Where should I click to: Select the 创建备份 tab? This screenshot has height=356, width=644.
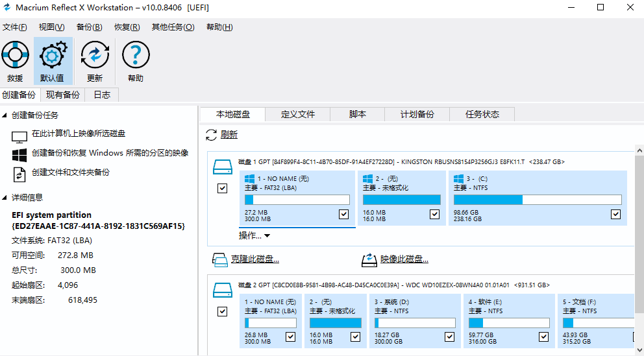click(x=19, y=95)
